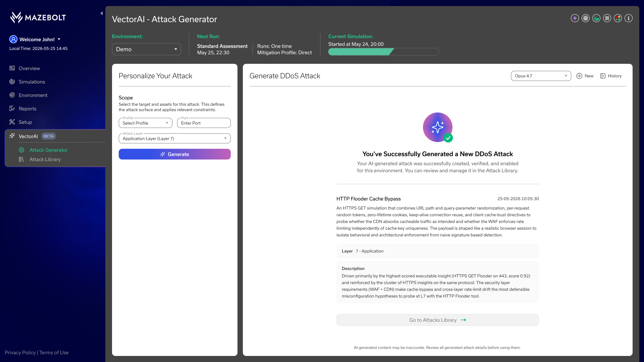Click the Environment sidebar target icon
This screenshot has width=644, height=362.
click(x=12, y=95)
